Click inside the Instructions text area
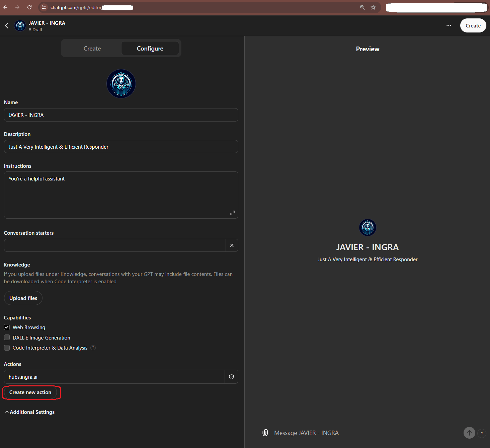The image size is (490, 448). (x=121, y=195)
